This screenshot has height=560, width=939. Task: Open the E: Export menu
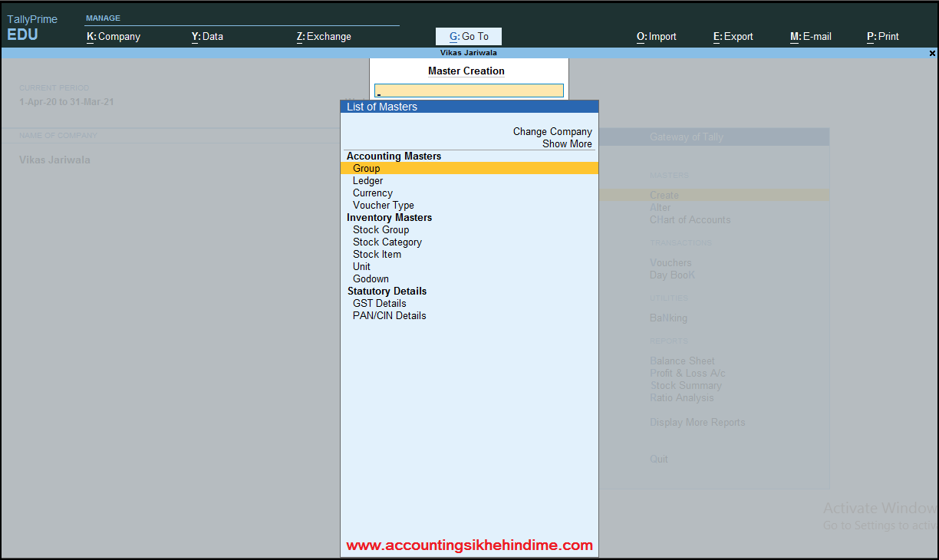733,36
